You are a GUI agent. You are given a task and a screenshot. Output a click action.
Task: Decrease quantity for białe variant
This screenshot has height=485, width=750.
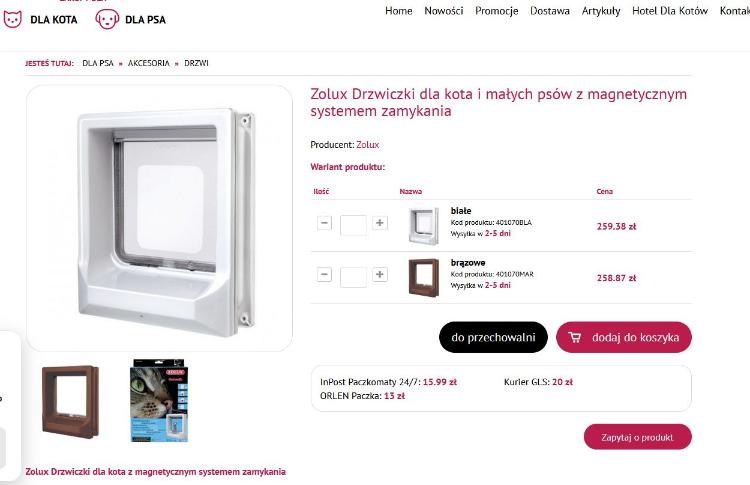tap(324, 223)
